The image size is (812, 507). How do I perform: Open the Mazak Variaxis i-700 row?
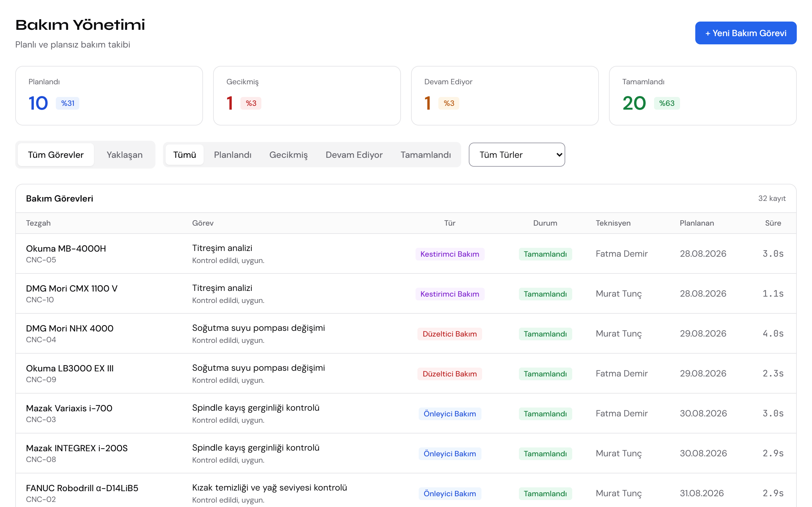(x=406, y=414)
